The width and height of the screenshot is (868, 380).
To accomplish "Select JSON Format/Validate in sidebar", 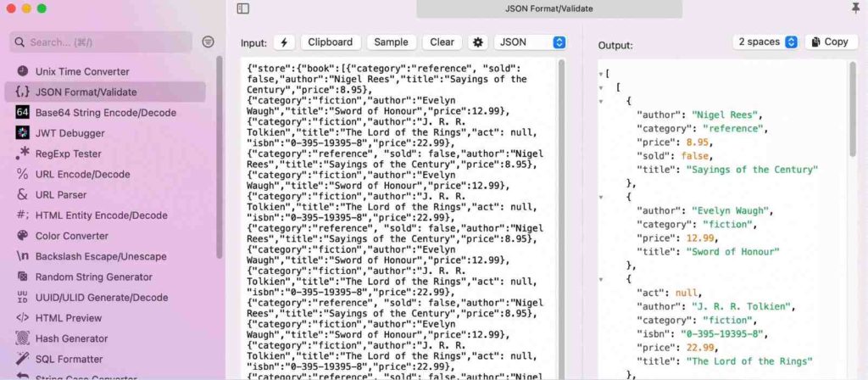I will point(105,92).
